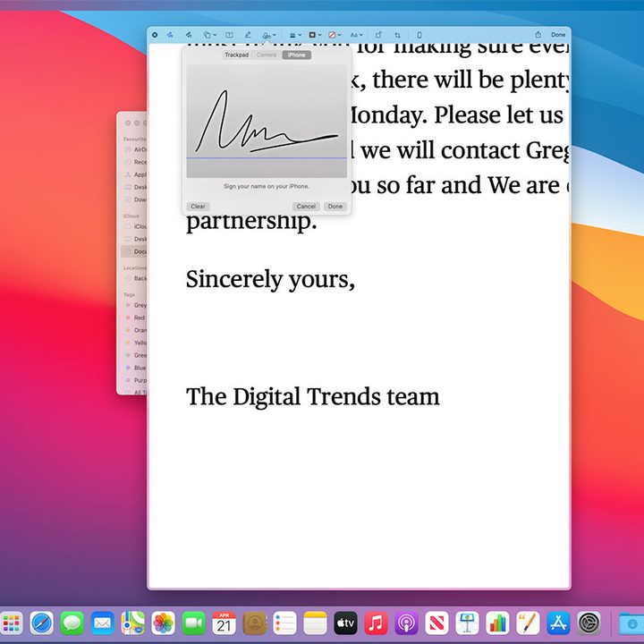
Task: Open Pages from the Dock
Action: [x=528, y=623]
